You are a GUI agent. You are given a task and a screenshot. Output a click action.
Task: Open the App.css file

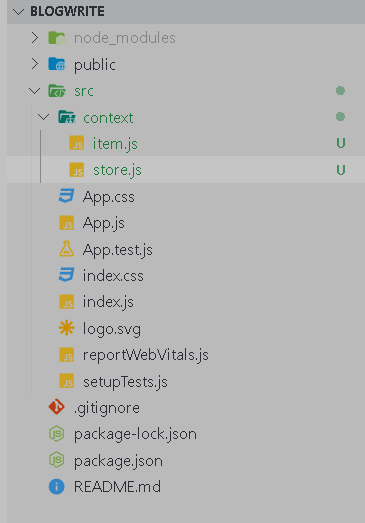[x=109, y=197]
